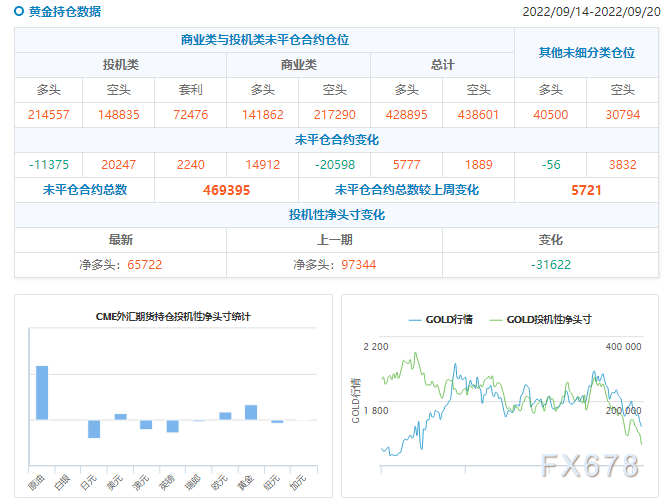Click the value 214557
This screenshot has height=501, width=669.
point(49,115)
